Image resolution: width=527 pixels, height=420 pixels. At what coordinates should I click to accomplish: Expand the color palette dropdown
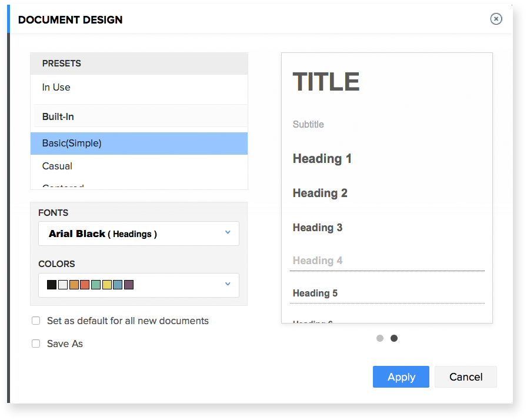coord(138,285)
